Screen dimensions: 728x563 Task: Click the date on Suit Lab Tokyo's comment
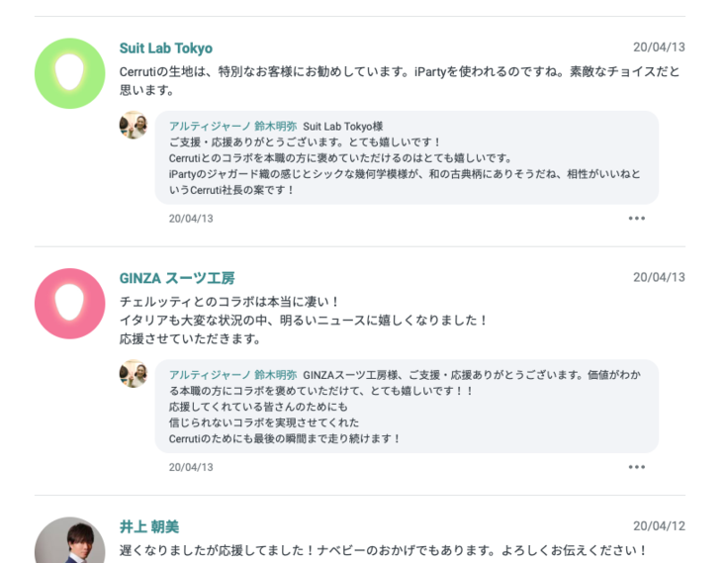tap(659, 47)
